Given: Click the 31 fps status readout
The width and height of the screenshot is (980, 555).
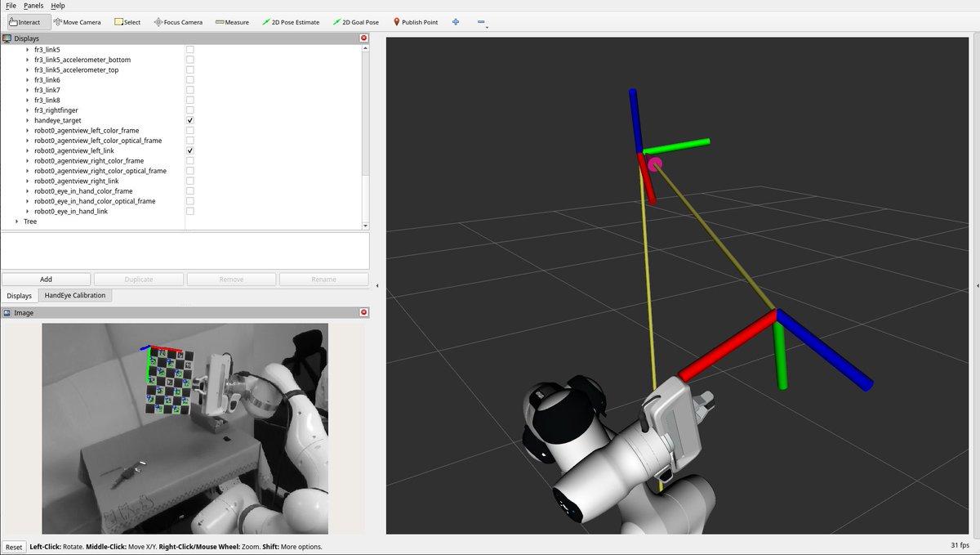Looking at the screenshot, I should 960,545.
